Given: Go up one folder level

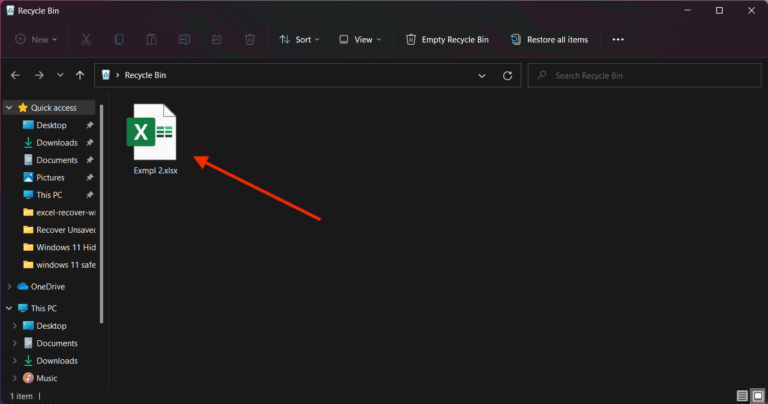Looking at the screenshot, I should click(x=79, y=75).
